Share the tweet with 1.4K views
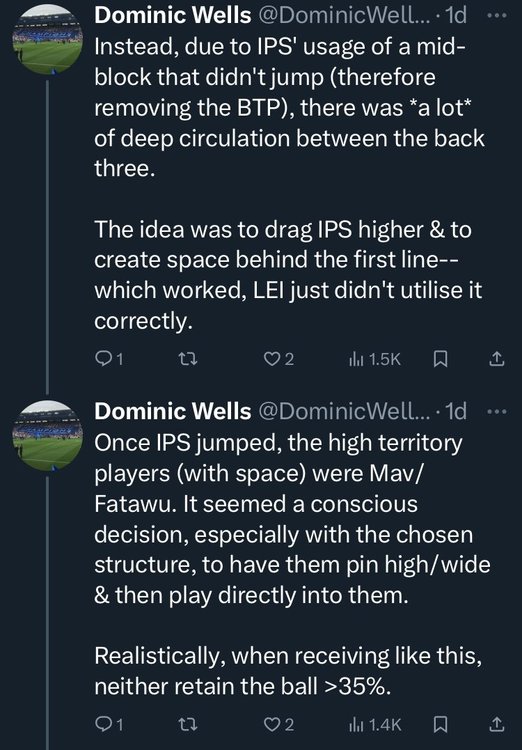Image resolution: width=522 pixels, height=750 pixels. click(x=497, y=725)
